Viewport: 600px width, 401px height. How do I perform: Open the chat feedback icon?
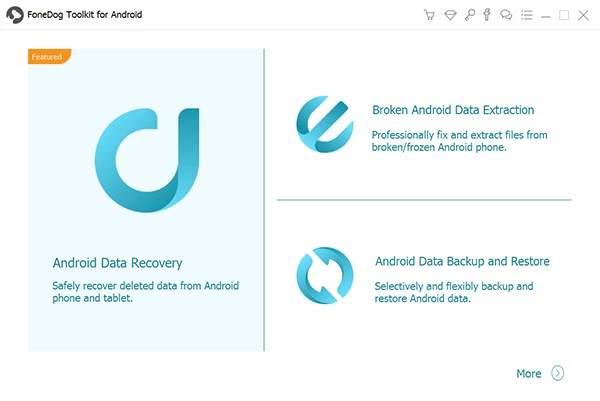(x=506, y=15)
